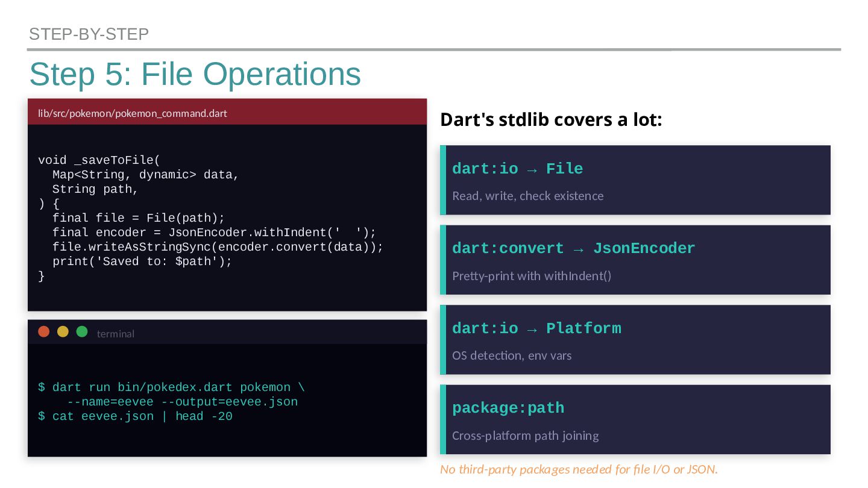The width and height of the screenshot is (868, 488).
Task: Select the "Step 5: File Operations" slide title
Action: pyautogui.click(x=195, y=74)
